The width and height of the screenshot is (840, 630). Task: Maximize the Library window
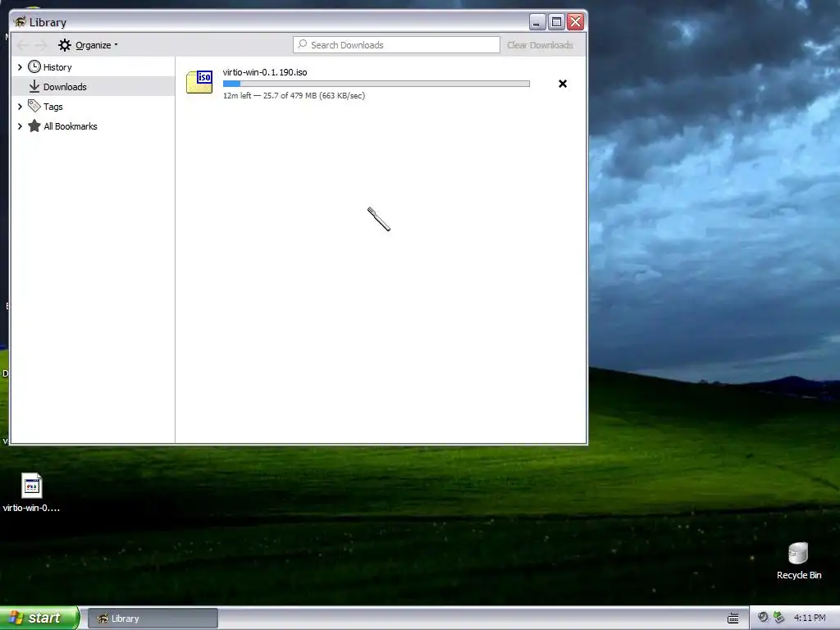tap(556, 22)
